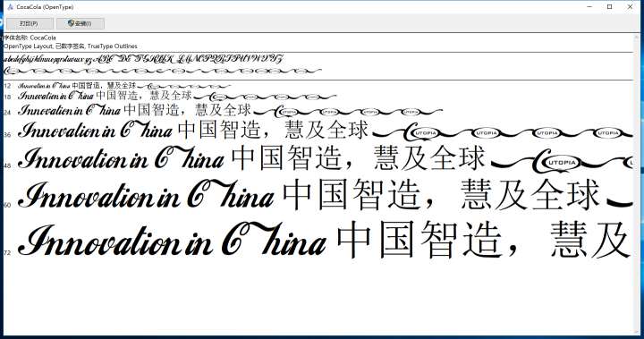Click the scrollbar up arrow
The image size is (644, 339).
point(637,37)
